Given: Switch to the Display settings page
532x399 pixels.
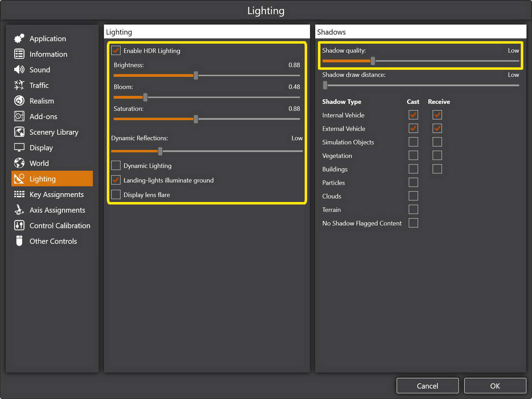Looking at the screenshot, I should pyautogui.click(x=41, y=148).
